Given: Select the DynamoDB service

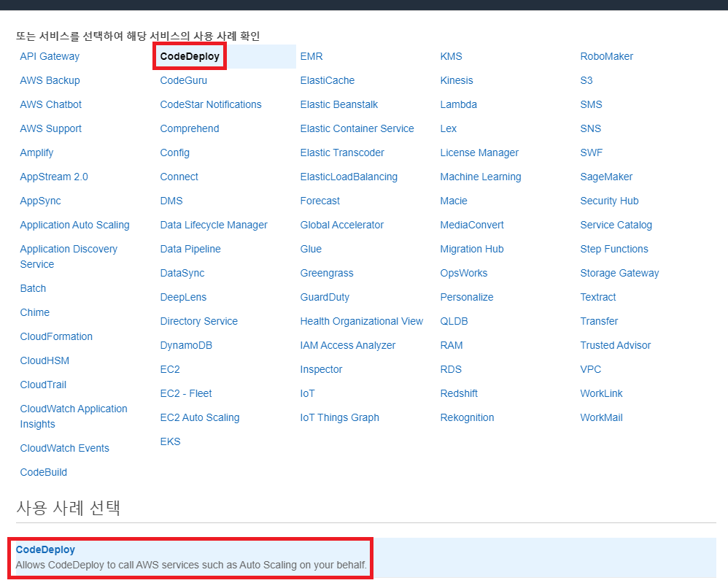Looking at the screenshot, I should pyautogui.click(x=186, y=346).
